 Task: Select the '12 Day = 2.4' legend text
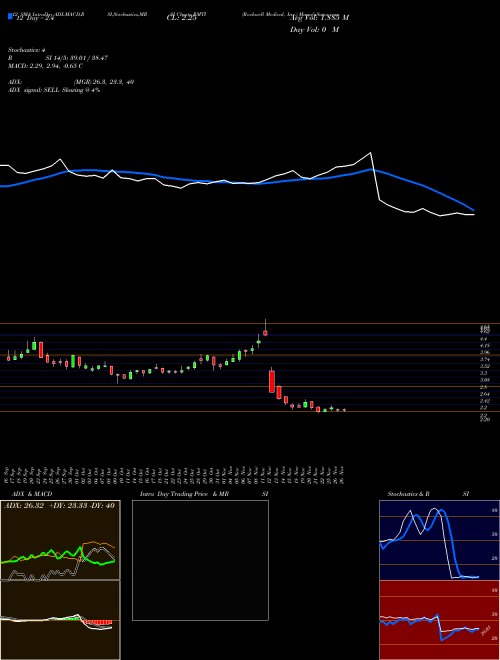(x=35, y=19)
